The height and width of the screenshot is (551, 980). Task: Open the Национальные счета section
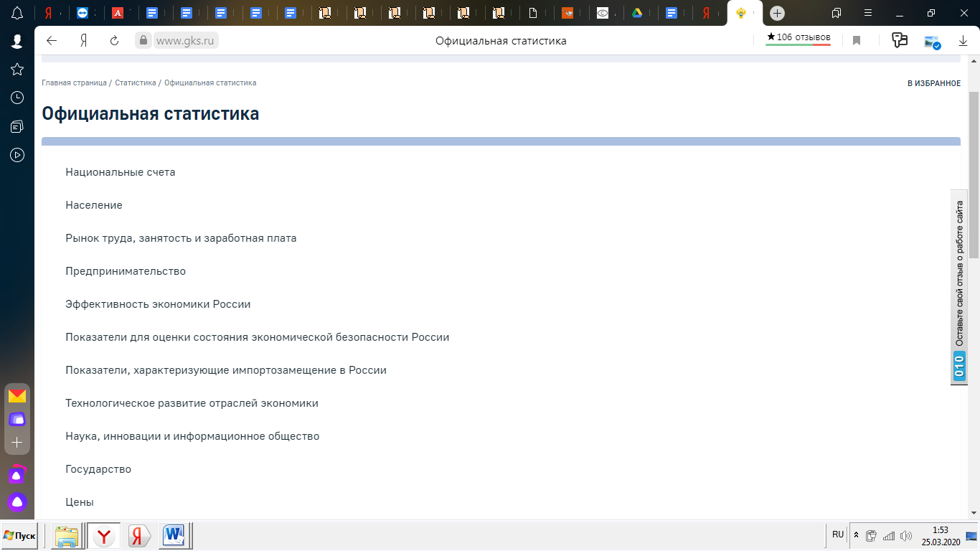[120, 172]
